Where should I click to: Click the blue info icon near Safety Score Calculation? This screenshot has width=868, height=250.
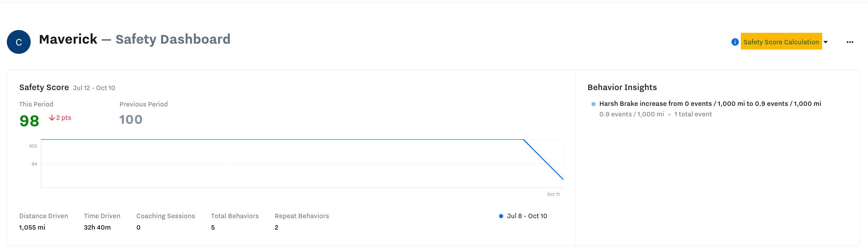click(735, 42)
